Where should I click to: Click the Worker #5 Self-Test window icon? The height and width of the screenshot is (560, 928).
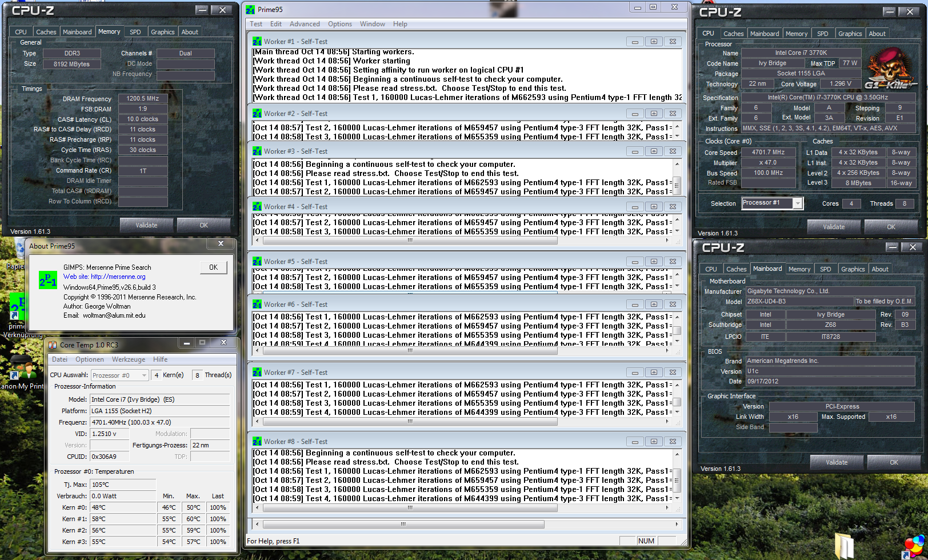tap(257, 262)
